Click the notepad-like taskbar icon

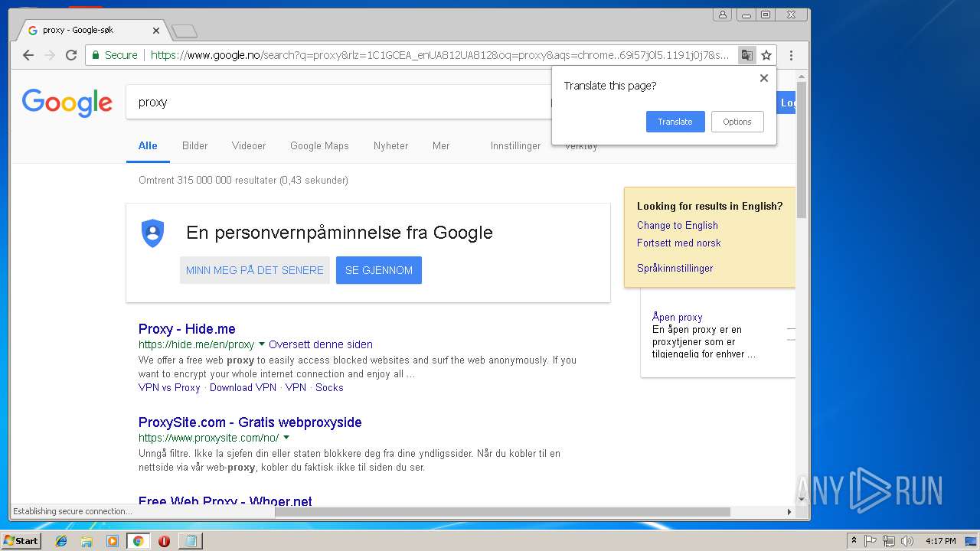tap(190, 541)
